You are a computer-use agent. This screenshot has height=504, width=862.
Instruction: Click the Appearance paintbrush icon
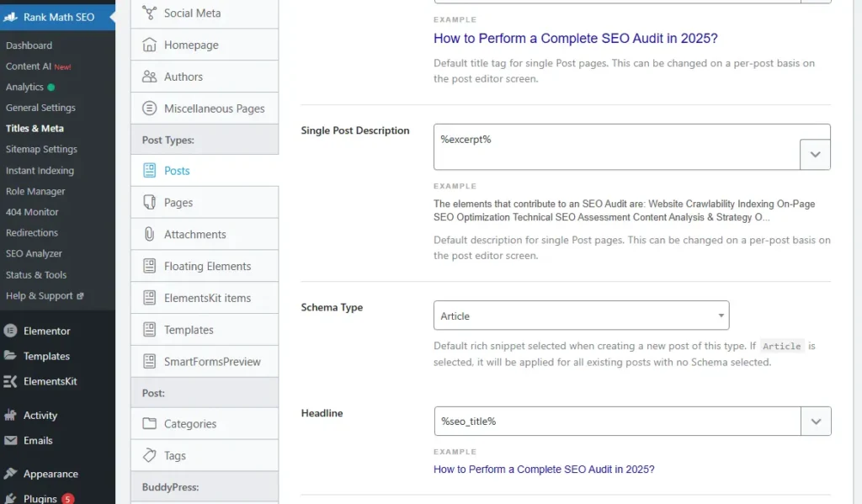(10, 473)
